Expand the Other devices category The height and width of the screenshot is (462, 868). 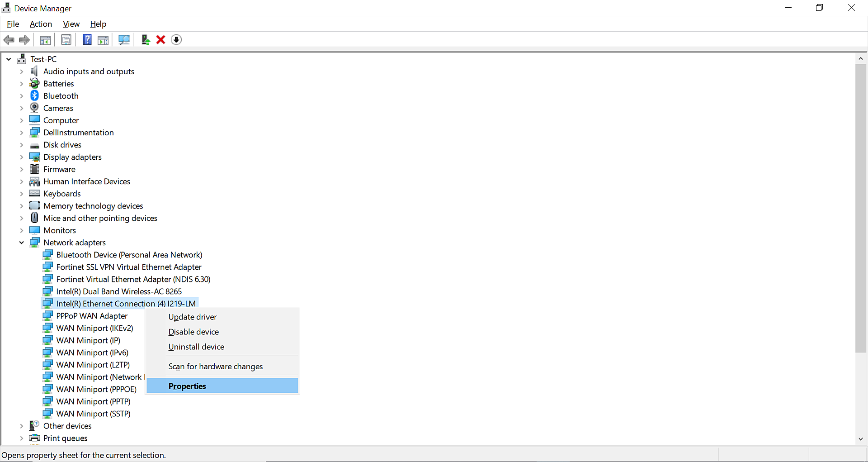21,426
